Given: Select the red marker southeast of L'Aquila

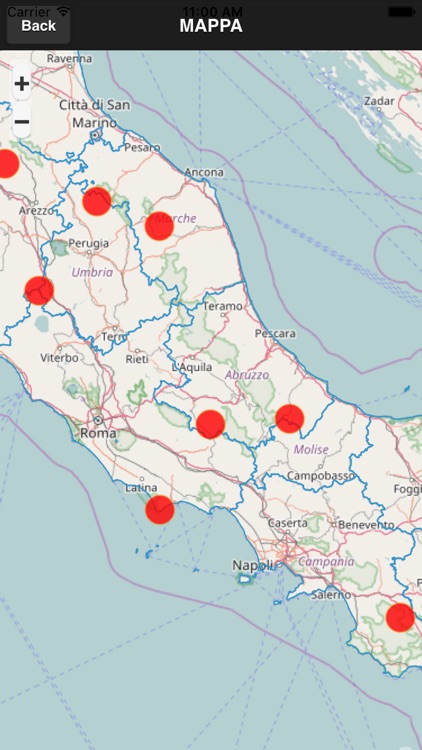Looking at the screenshot, I should [x=211, y=424].
